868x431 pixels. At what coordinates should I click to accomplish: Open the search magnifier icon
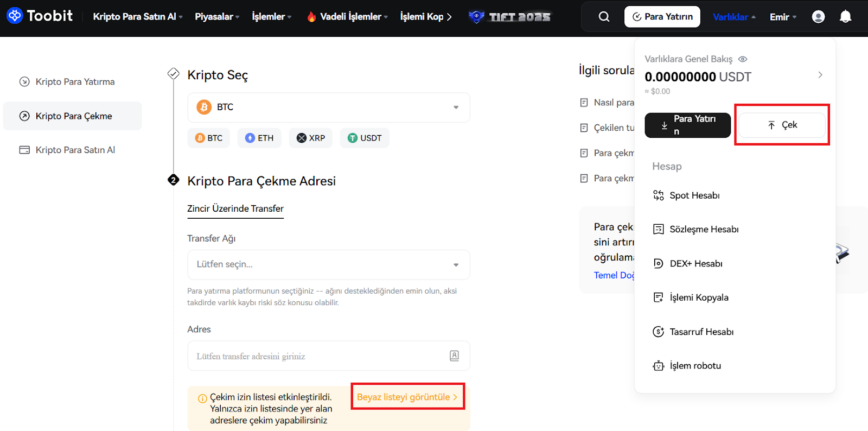click(604, 17)
